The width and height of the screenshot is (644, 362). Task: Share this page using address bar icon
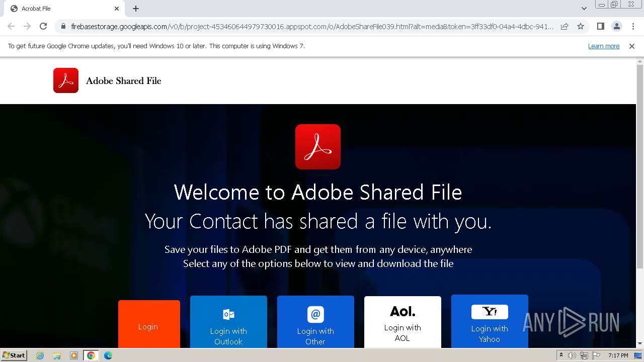click(565, 26)
